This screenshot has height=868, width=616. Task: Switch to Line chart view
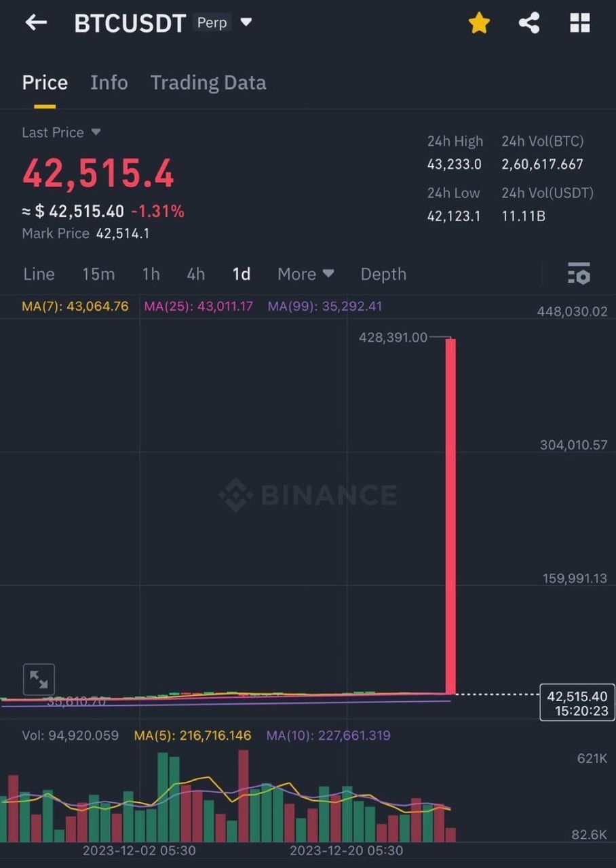click(39, 274)
